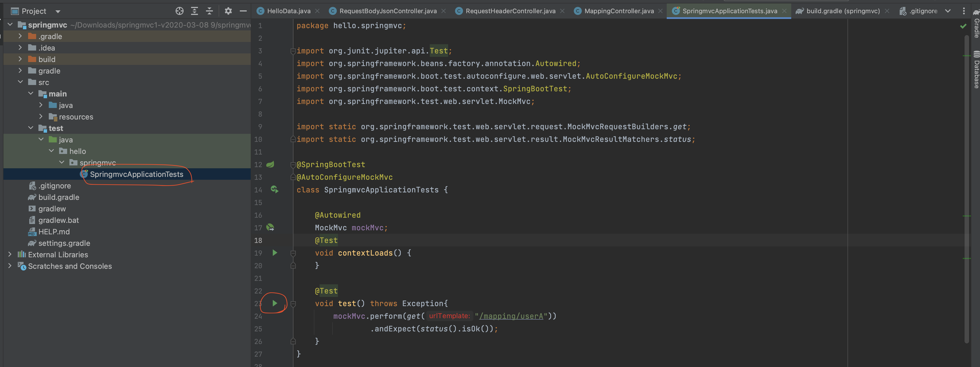Show the hidden tabs dropdown
Image resolution: width=980 pixels, height=367 pixels.
tap(948, 11)
